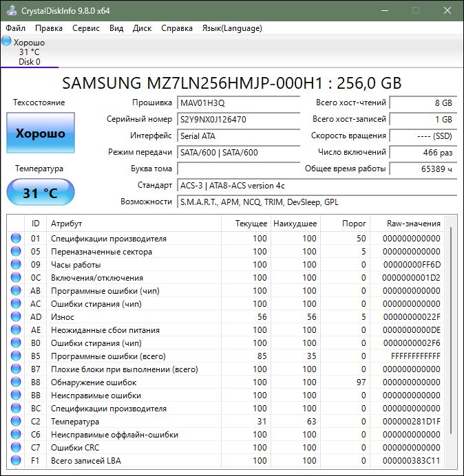The image size is (464, 476).
Task: Click the status orb for Ошибки CRC row
Action: point(16,448)
